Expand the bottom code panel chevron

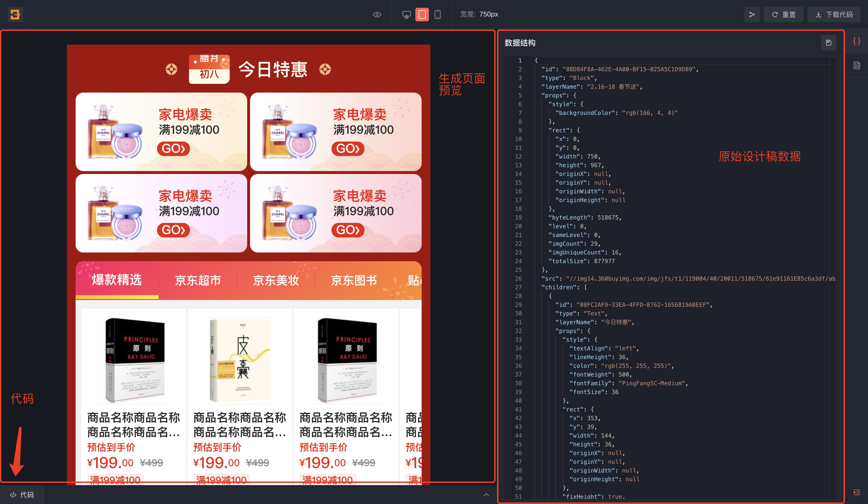point(486,495)
